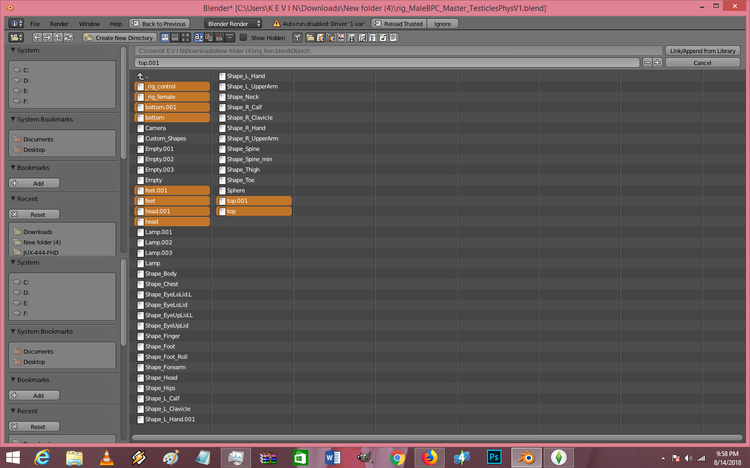Open the Windows Start button
This screenshot has height=468, width=750.
coord(12,457)
